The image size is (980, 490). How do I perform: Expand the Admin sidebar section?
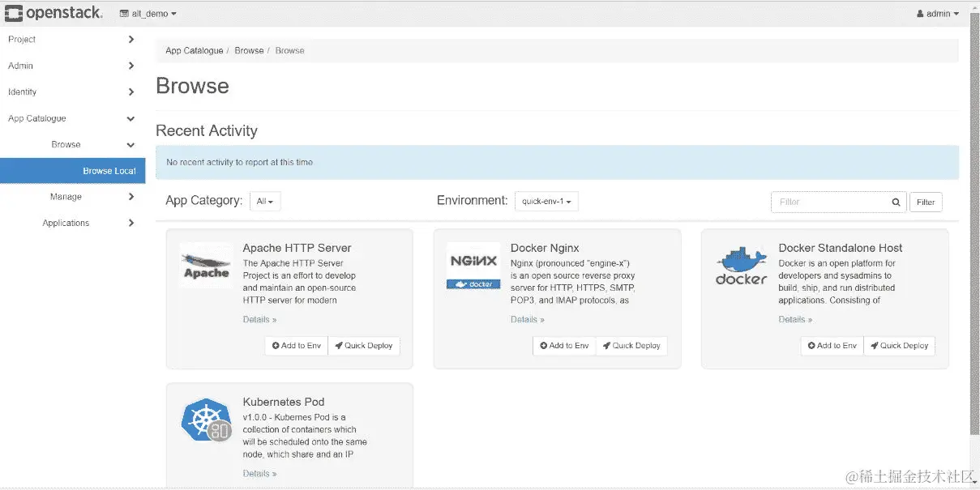[73, 66]
